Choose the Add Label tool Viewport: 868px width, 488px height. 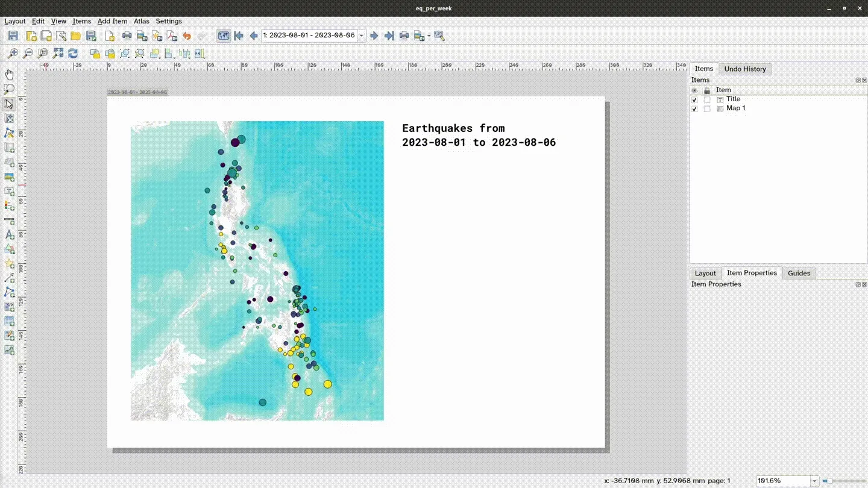(9, 192)
